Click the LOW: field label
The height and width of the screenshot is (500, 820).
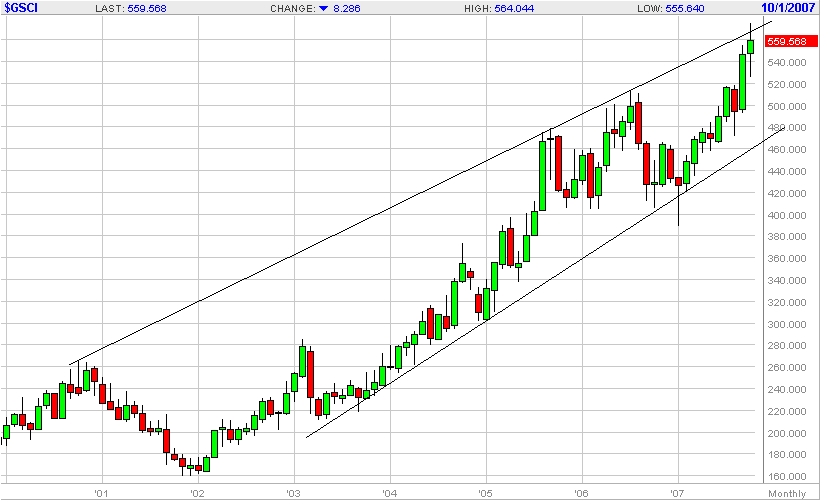650,8
